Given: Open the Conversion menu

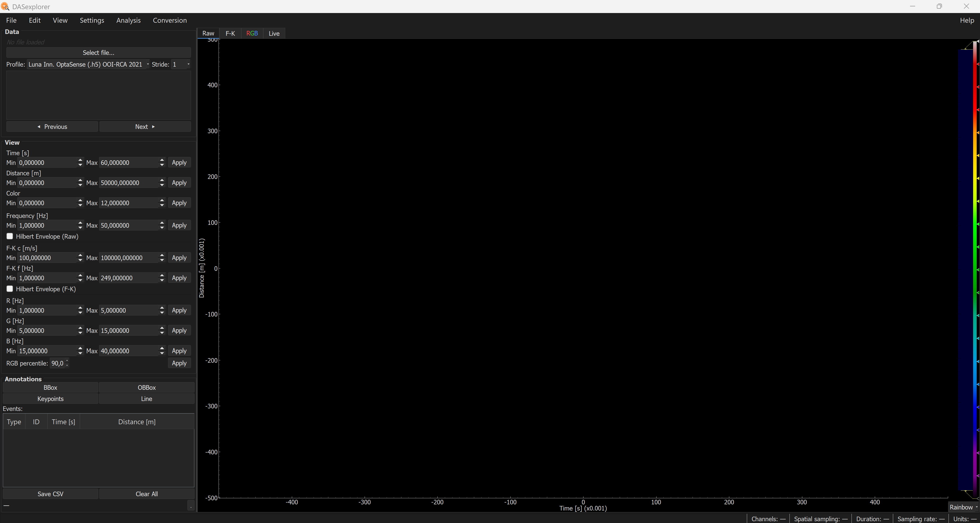Looking at the screenshot, I should pos(170,20).
